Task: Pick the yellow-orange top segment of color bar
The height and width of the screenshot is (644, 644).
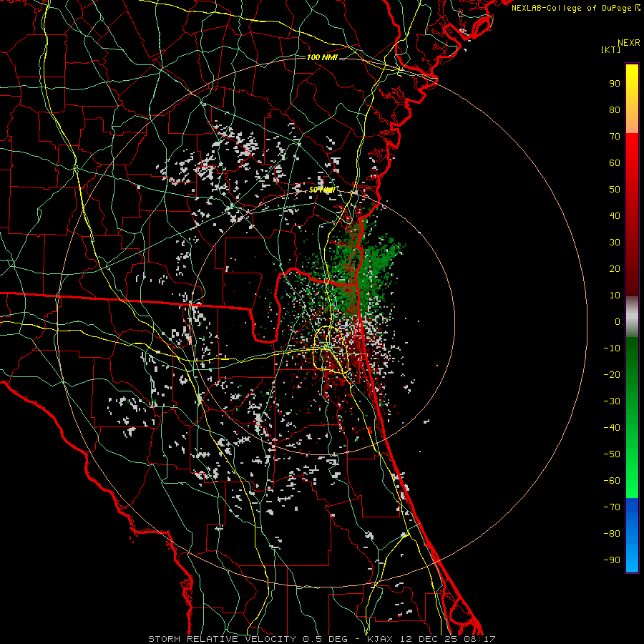Action: click(632, 99)
